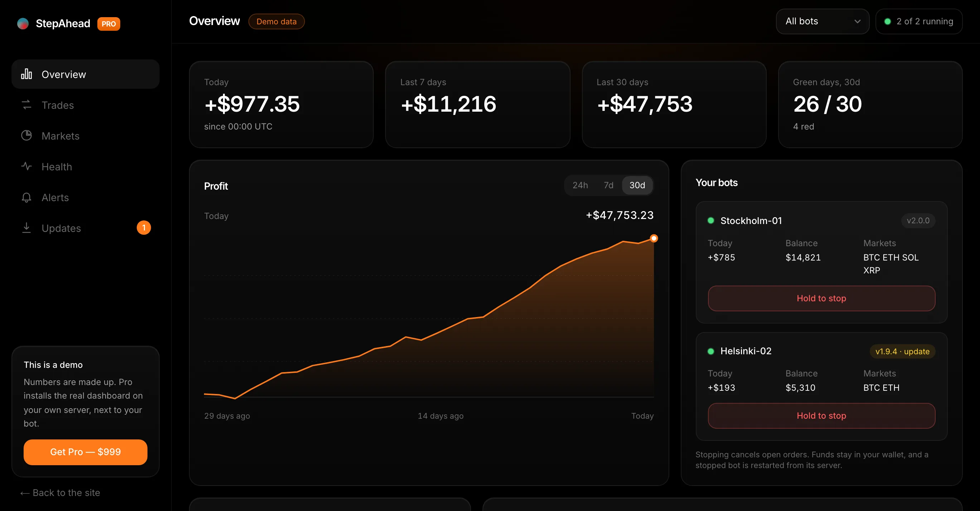Click the Alerts bell icon
980x511 pixels.
[26, 197]
